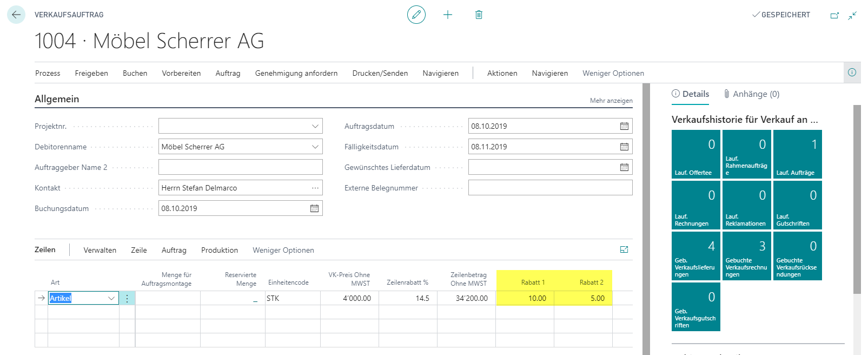This screenshot has height=355, width=868.
Task: Switch to the Details tab
Action: click(691, 94)
